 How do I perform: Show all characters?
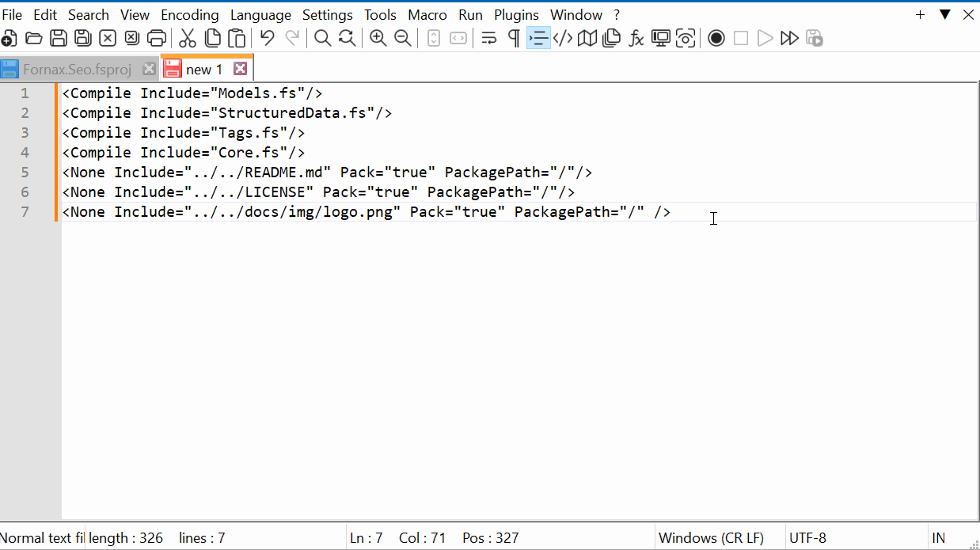point(513,37)
